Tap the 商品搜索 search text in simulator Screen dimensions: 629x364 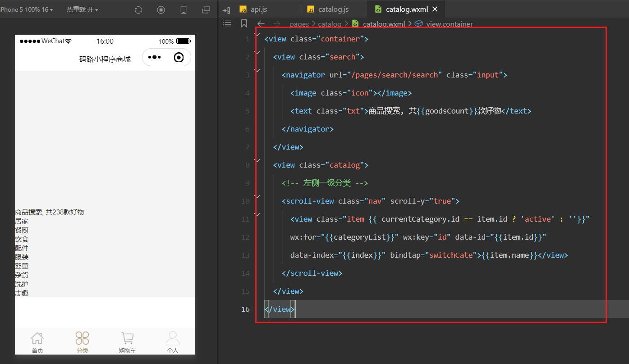pos(50,212)
